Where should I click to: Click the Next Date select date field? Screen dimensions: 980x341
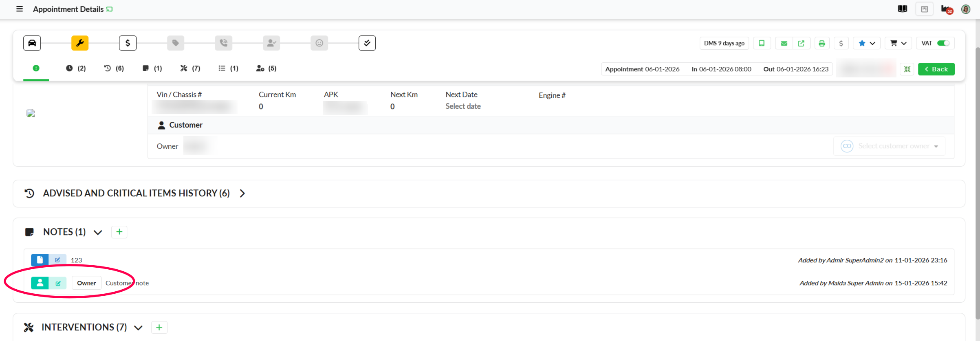tap(463, 106)
